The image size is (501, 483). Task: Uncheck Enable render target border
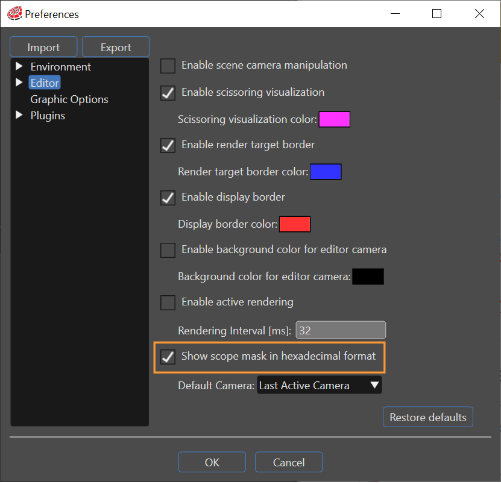click(168, 145)
